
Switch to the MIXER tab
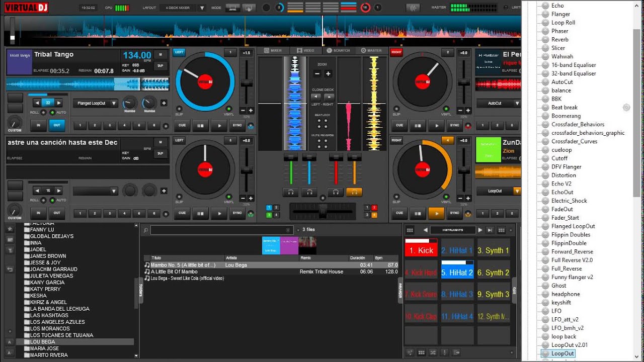pyautogui.click(x=273, y=51)
